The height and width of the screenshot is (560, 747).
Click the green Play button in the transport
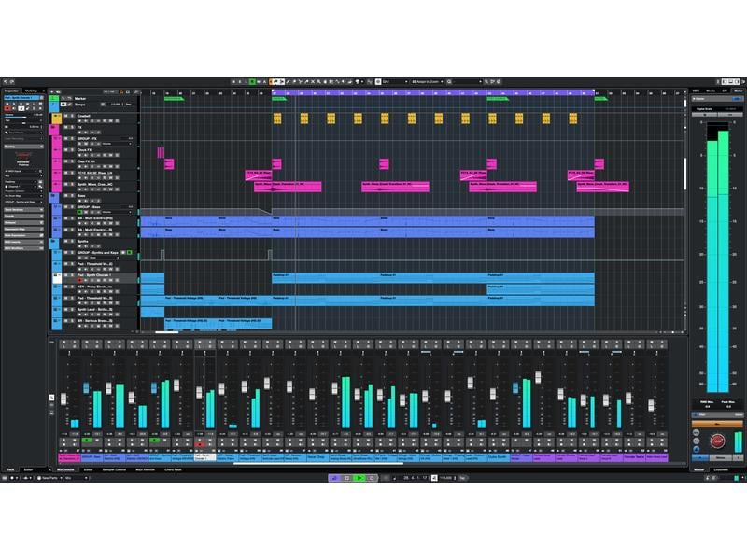[359, 478]
